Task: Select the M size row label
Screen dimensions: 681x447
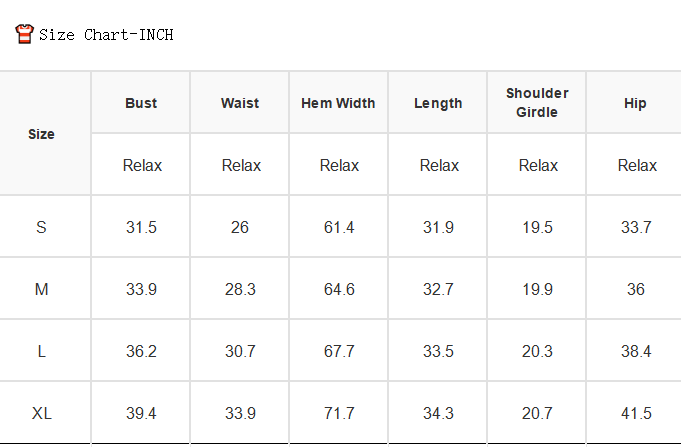Action: 41,289
